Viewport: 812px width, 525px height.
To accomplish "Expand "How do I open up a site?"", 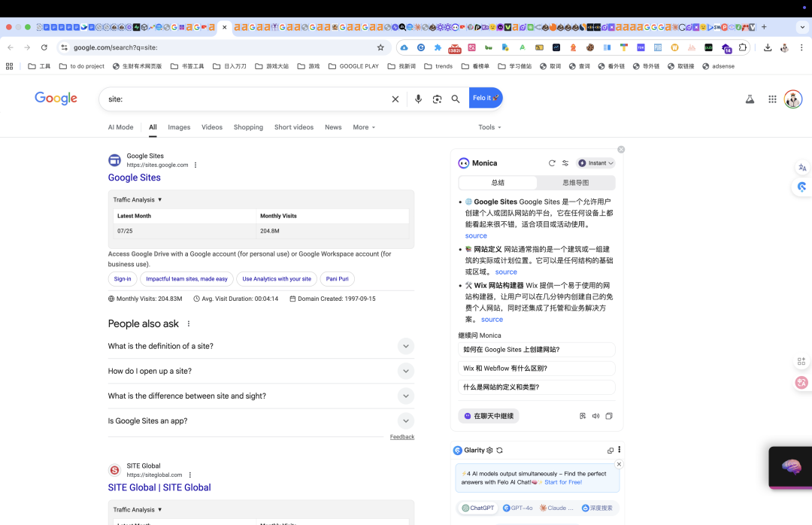I will (261, 371).
